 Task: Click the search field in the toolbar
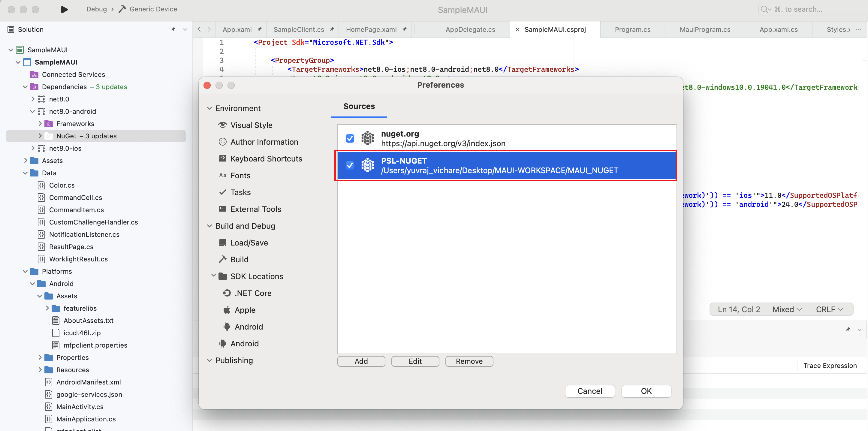tap(809, 9)
